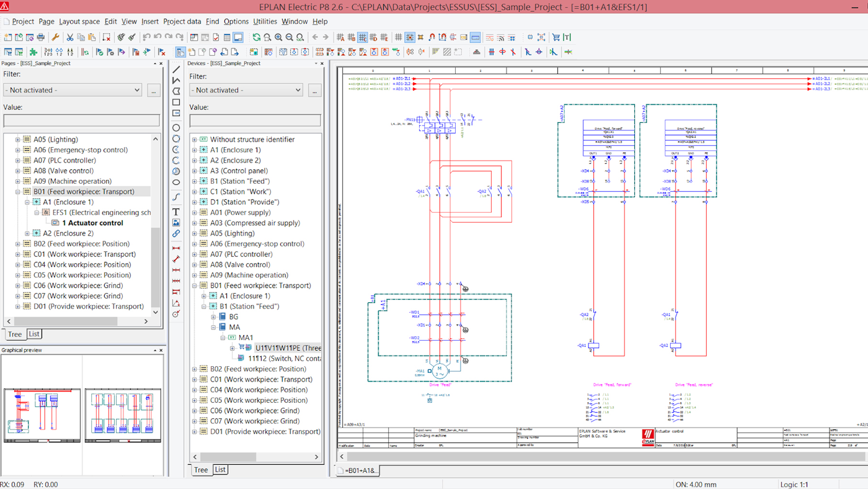Switch to the List tab in the Pages panel
The image size is (868, 489).
pos(33,334)
